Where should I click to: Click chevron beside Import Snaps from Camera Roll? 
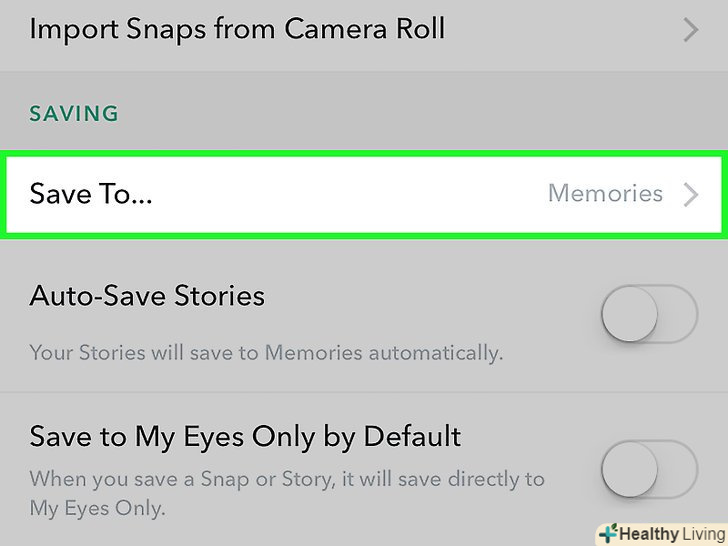[690, 30]
